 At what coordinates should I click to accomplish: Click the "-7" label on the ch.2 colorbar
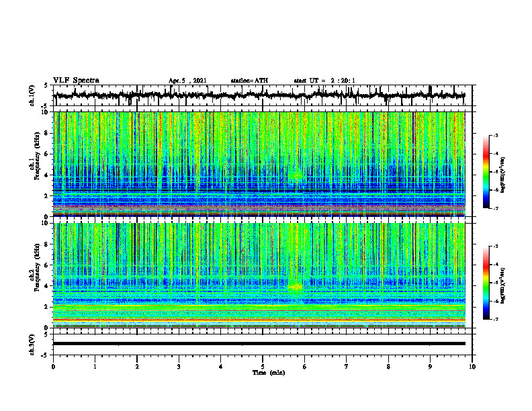click(x=496, y=319)
